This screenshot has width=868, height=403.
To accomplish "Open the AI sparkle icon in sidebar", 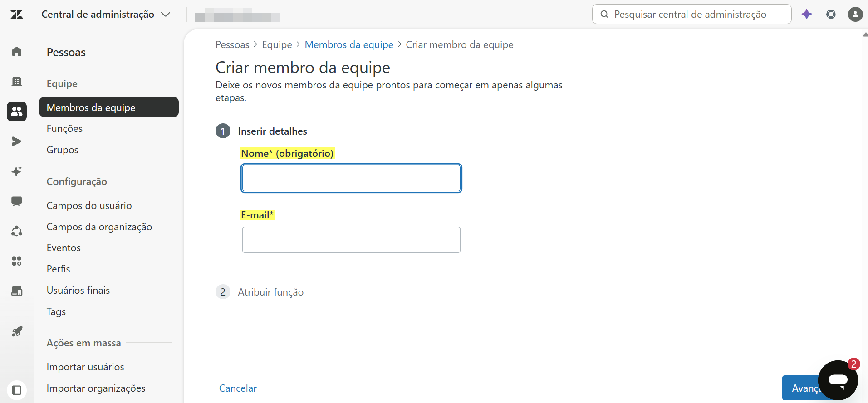I will pyautogui.click(x=17, y=171).
